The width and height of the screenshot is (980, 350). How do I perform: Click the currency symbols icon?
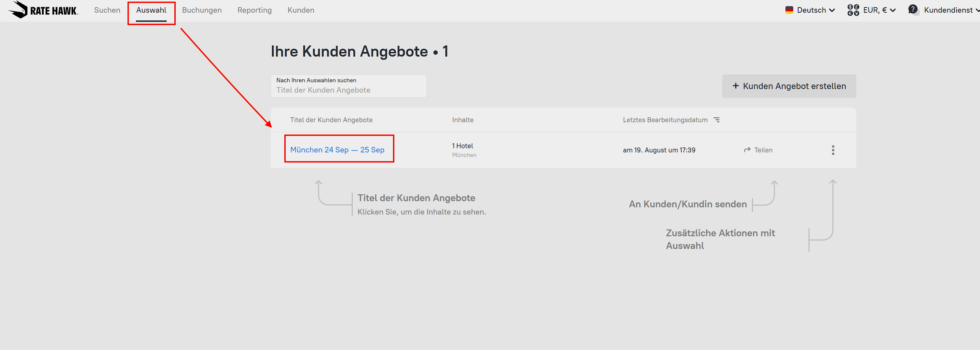[x=853, y=10]
